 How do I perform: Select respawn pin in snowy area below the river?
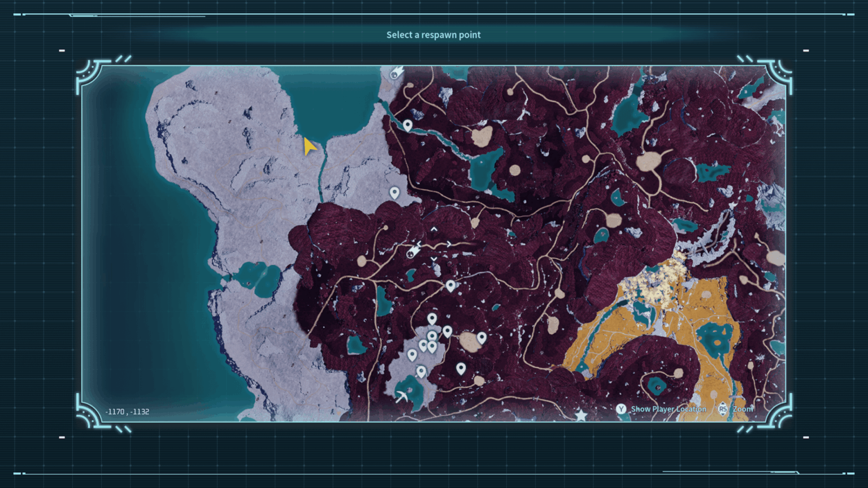tap(394, 193)
